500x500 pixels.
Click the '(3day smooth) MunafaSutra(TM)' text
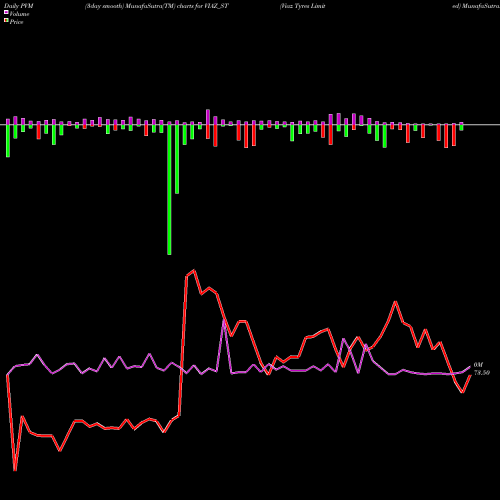(x=130, y=6)
